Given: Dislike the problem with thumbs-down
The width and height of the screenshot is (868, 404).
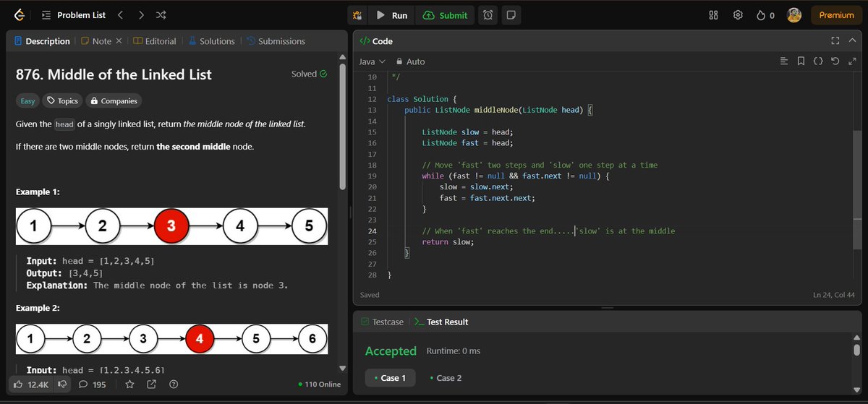Looking at the screenshot, I should click(x=62, y=384).
